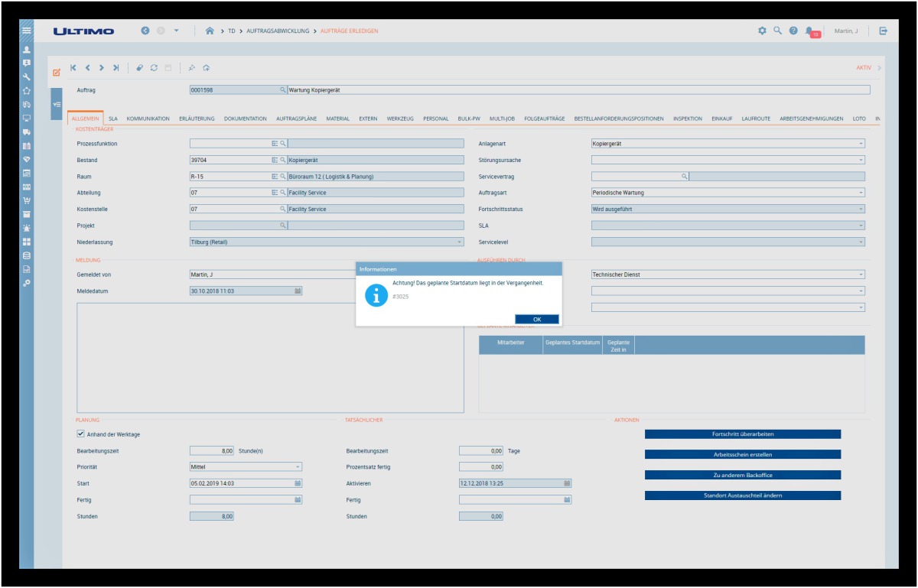
Task: Confirm the Informationen dialog with OK
Action: click(x=537, y=320)
